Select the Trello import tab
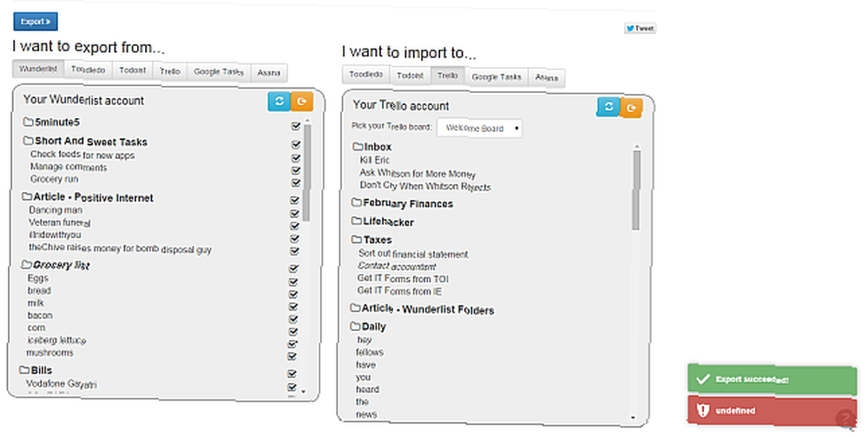 pyautogui.click(x=447, y=76)
